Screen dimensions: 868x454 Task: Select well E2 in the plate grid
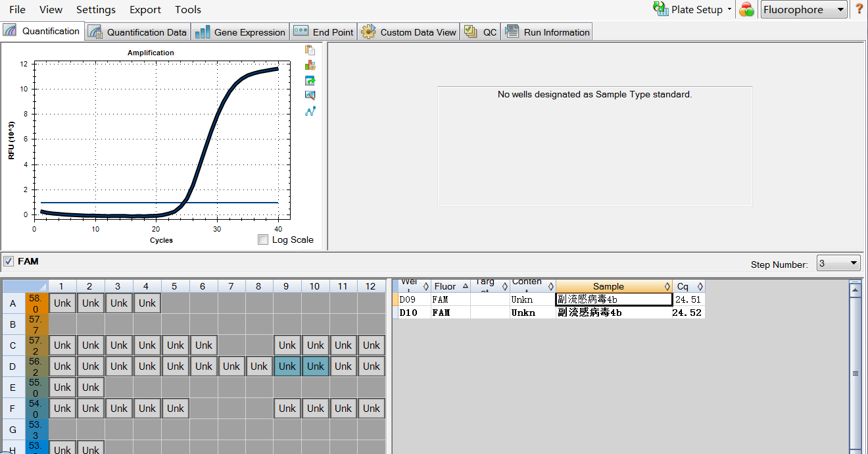(x=91, y=387)
